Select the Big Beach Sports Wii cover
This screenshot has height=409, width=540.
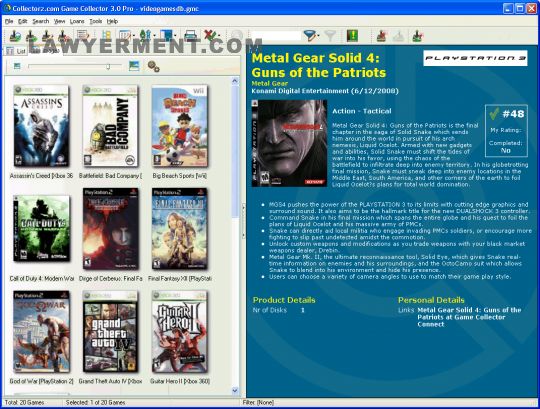pos(179,126)
